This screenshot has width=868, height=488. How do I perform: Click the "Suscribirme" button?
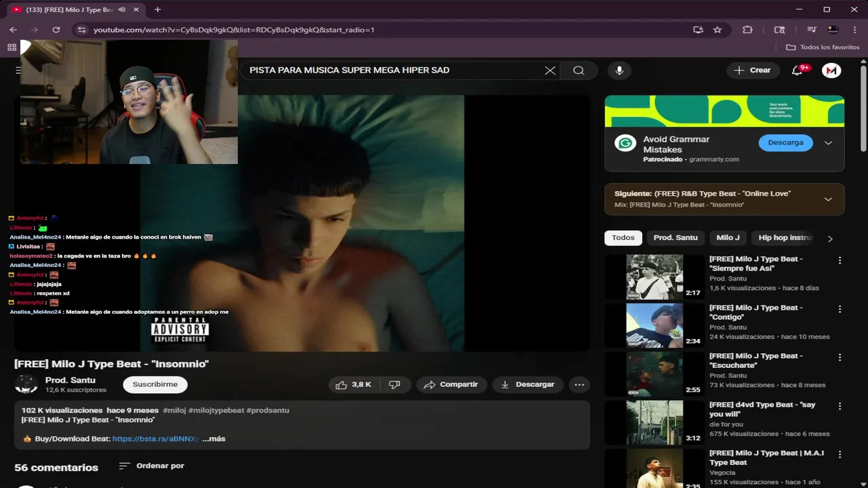pos(155,384)
